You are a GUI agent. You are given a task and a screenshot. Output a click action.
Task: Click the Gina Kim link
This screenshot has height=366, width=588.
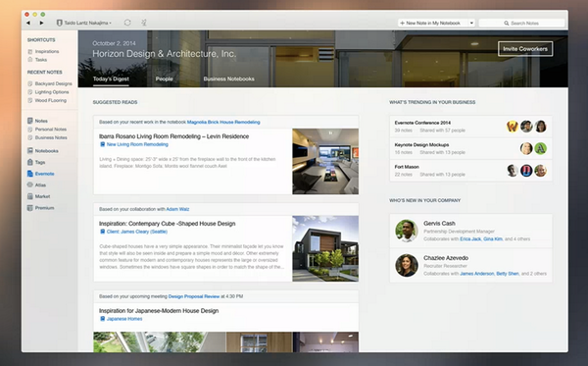coord(493,239)
